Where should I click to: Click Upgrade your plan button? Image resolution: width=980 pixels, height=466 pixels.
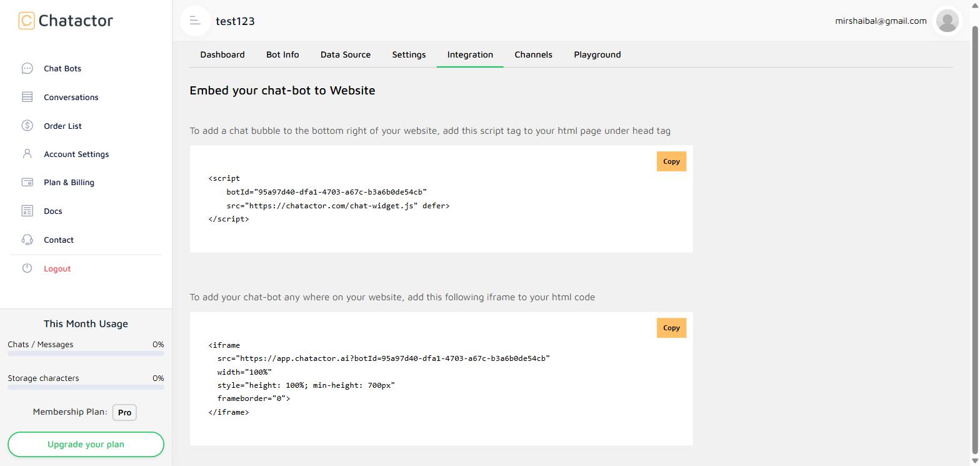[86, 444]
